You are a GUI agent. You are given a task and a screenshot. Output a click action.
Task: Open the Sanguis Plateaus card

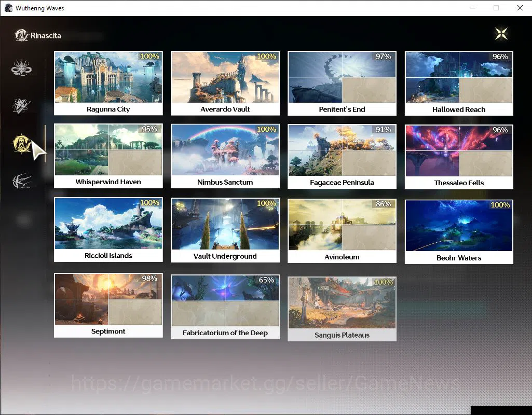coord(342,309)
